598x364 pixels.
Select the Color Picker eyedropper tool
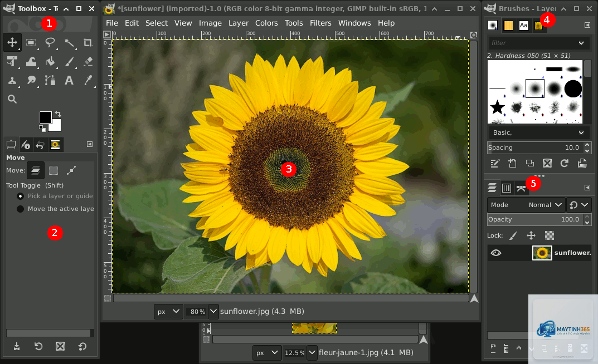[88, 80]
